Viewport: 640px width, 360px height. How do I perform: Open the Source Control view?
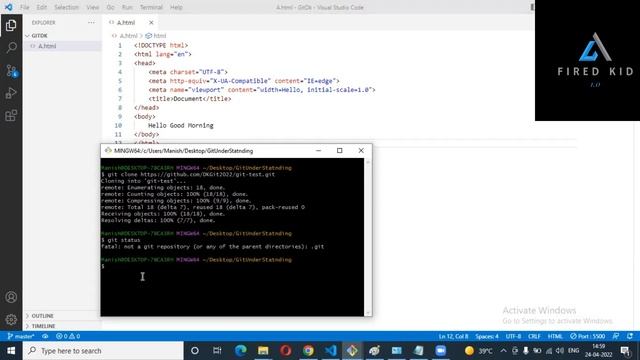(x=11, y=71)
